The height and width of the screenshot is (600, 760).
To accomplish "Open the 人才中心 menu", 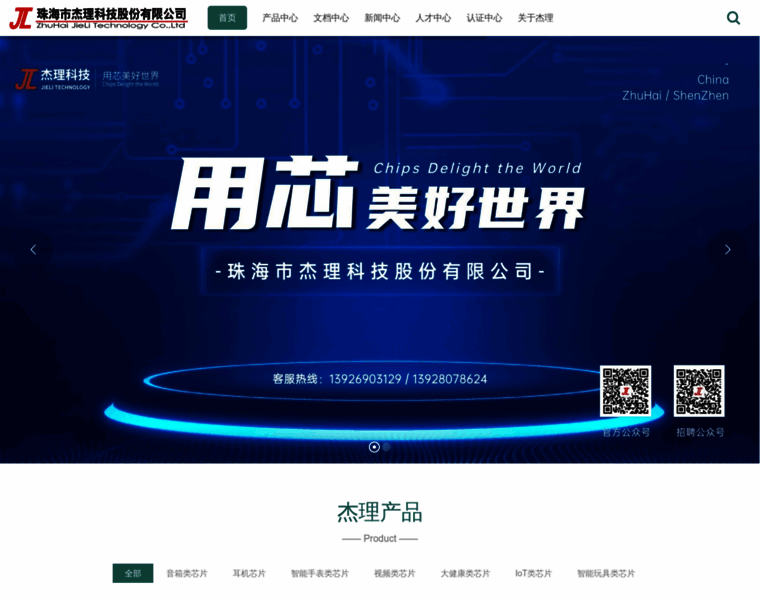I will click(x=433, y=18).
